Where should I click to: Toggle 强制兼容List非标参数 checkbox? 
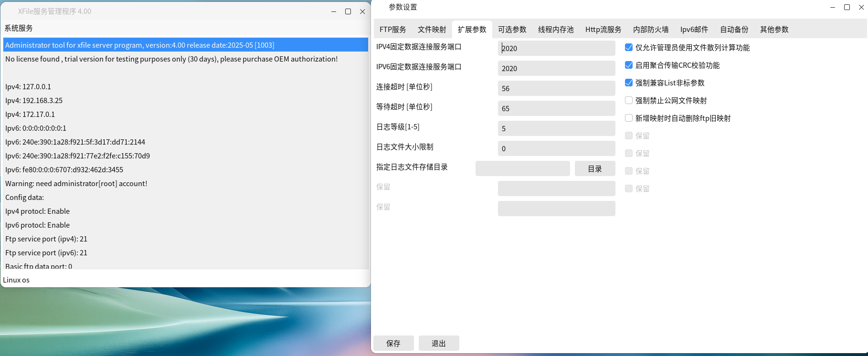(629, 83)
